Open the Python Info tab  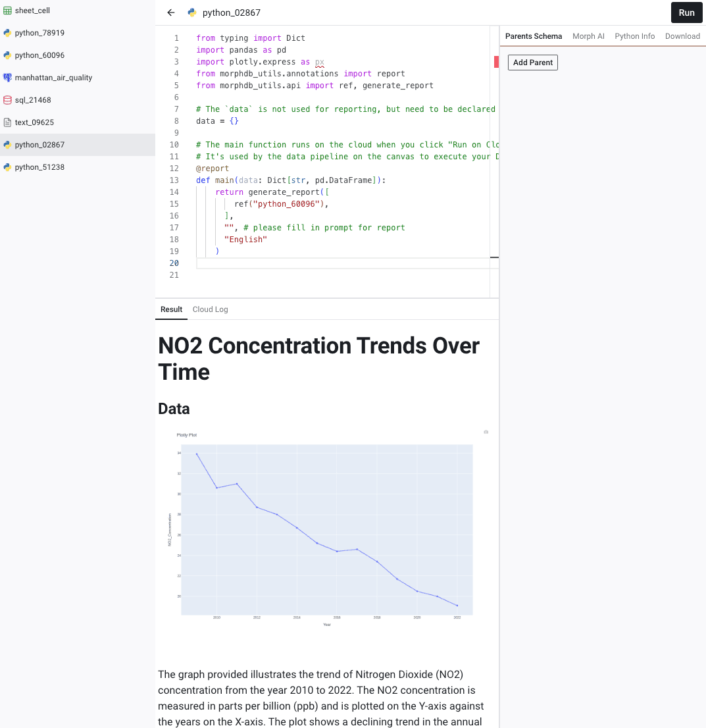tap(634, 36)
